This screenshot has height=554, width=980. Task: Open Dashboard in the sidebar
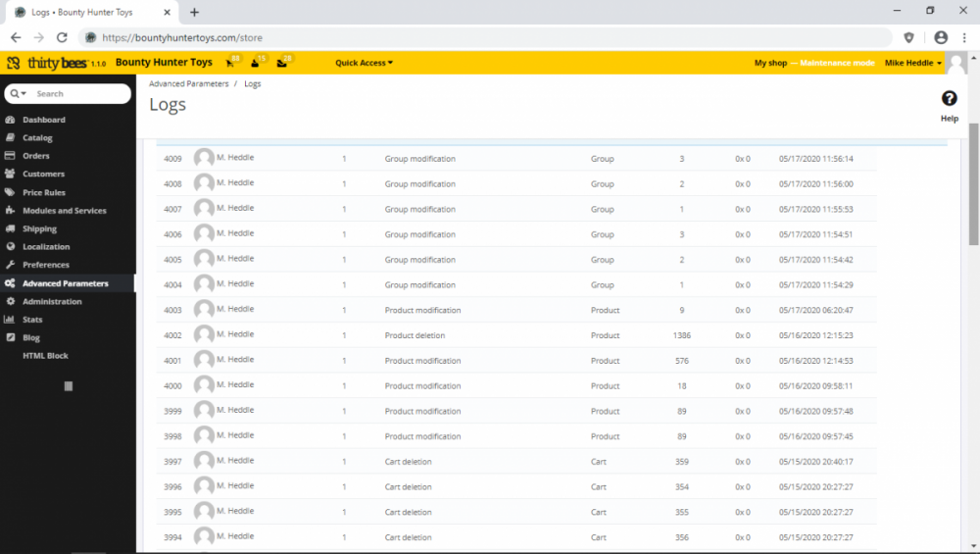[44, 120]
